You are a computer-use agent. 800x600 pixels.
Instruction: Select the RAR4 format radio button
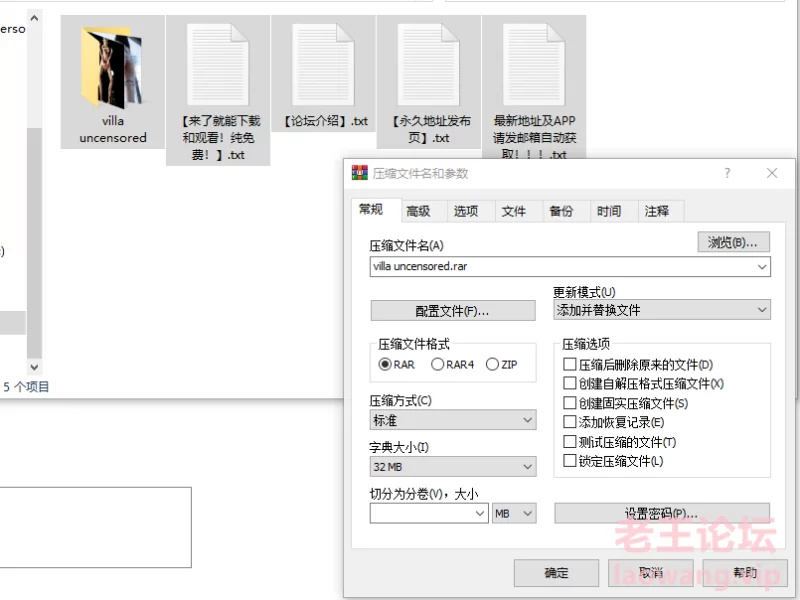coord(437,364)
